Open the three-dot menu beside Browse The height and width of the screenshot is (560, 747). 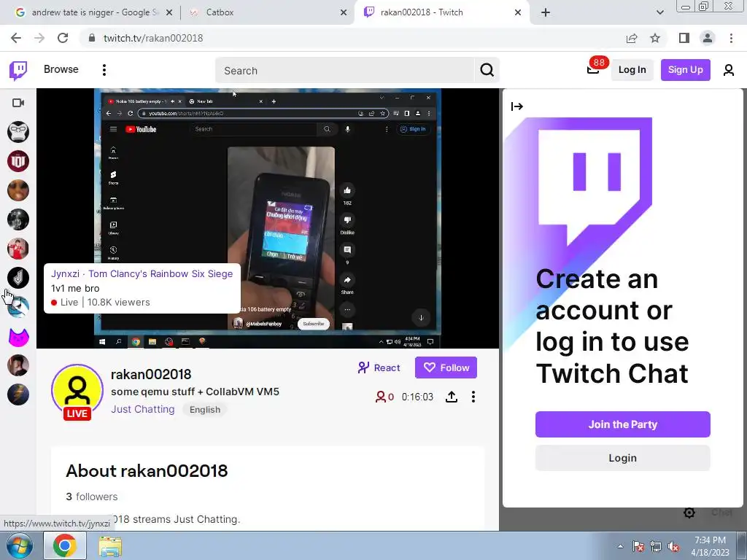coord(104,70)
